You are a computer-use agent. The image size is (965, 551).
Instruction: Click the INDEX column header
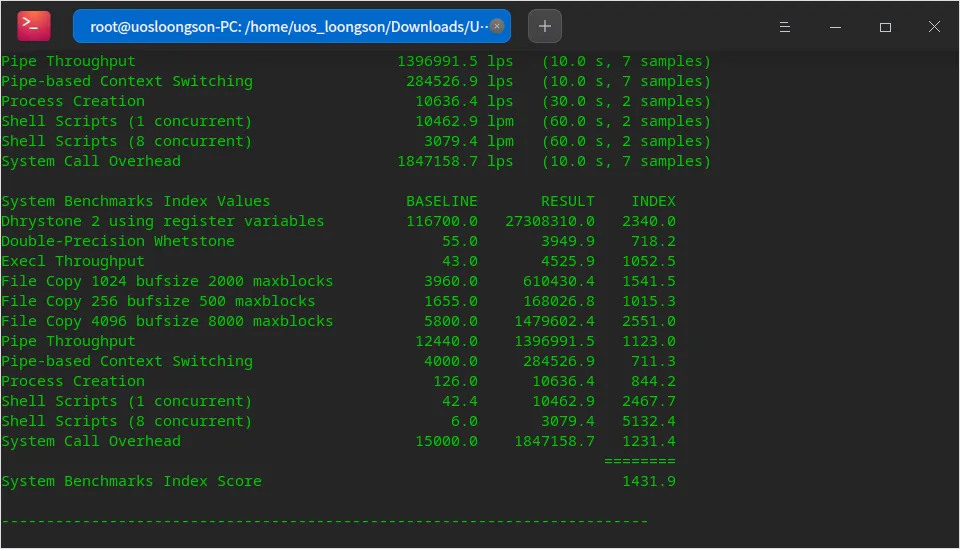click(652, 201)
